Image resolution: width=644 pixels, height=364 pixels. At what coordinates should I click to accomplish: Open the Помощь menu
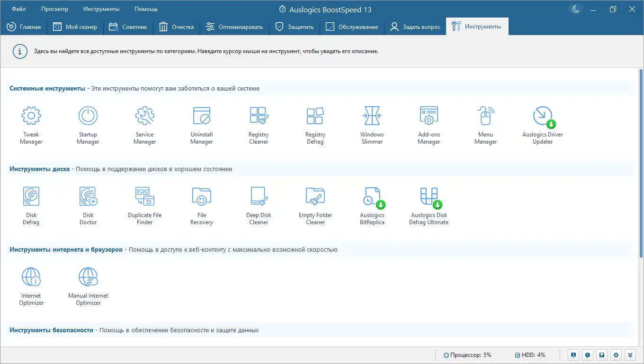point(146,9)
